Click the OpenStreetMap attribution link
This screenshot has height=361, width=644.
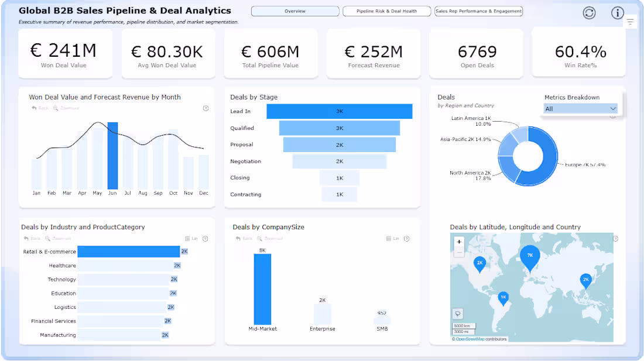tap(471, 338)
